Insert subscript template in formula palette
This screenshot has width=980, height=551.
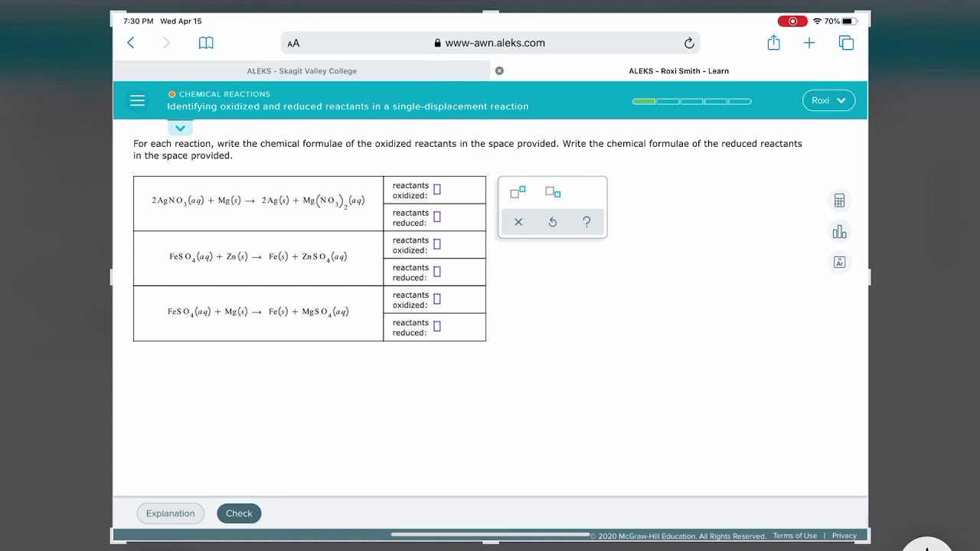pos(553,192)
